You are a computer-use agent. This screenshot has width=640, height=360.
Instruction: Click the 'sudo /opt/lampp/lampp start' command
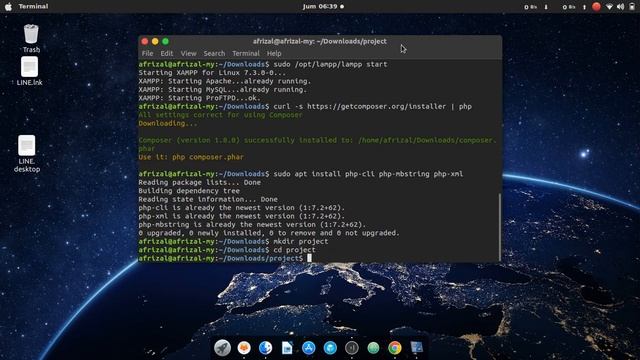330,64
